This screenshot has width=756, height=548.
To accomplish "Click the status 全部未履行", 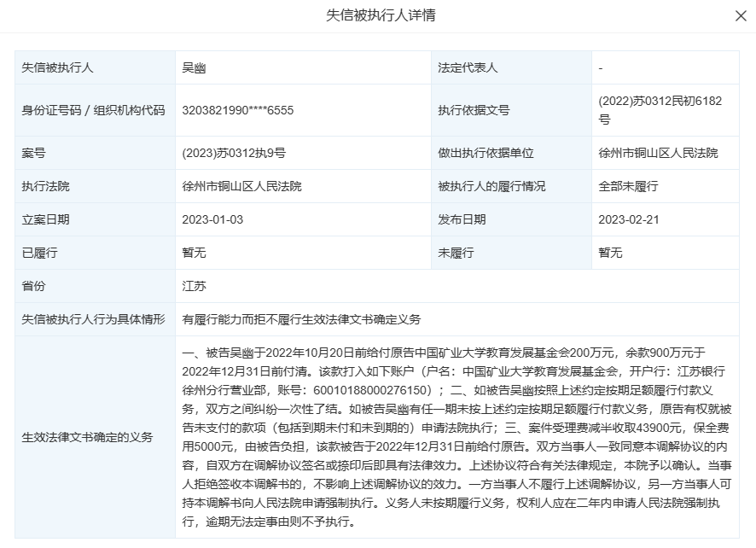I will point(628,186).
